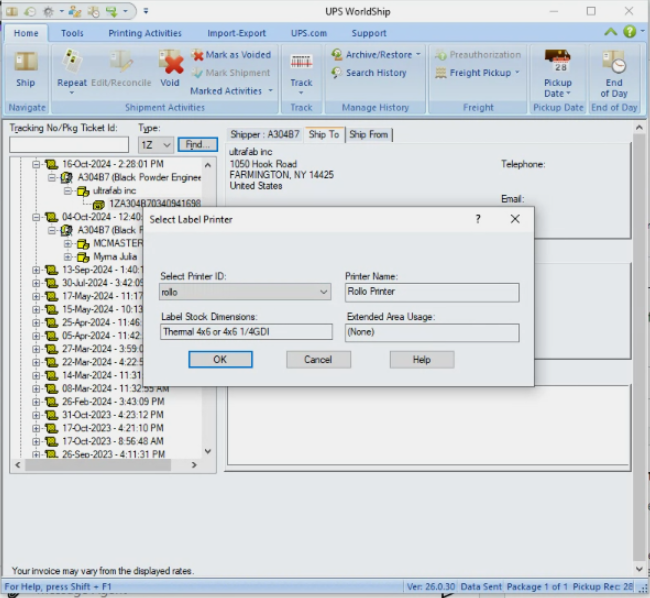Viewport: 650px width, 598px height.
Task: Click the question mark in dialog title
Action: tap(478, 219)
